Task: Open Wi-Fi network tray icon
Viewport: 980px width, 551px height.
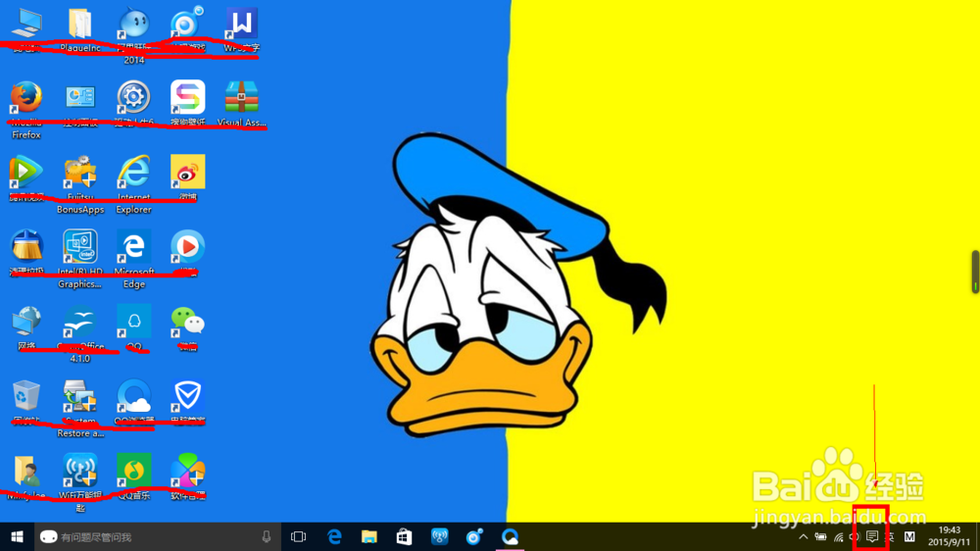Action: tap(838, 536)
